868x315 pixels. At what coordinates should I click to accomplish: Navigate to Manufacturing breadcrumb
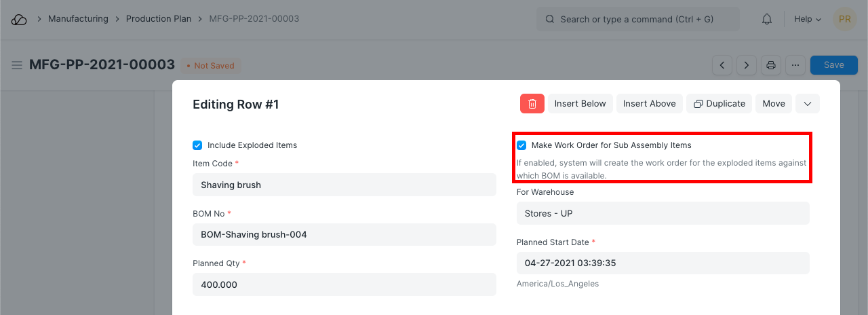pos(78,19)
